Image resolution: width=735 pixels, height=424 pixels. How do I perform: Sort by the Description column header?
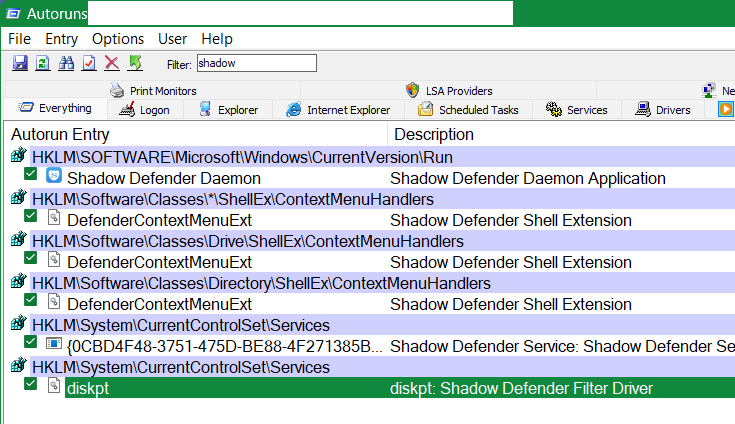(562, 134)
